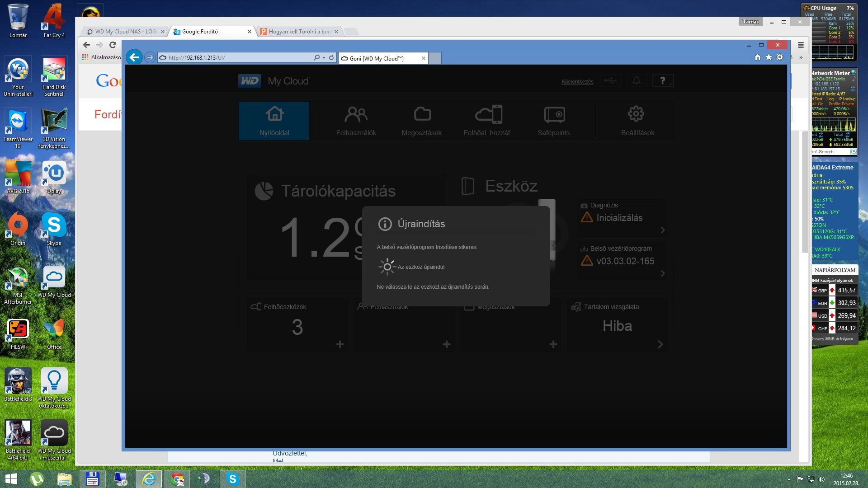The height and width of the screenshot is (488, 868).
Task: Expand the Tartalom vizsgálata arrow
Action: click(660, 344)
